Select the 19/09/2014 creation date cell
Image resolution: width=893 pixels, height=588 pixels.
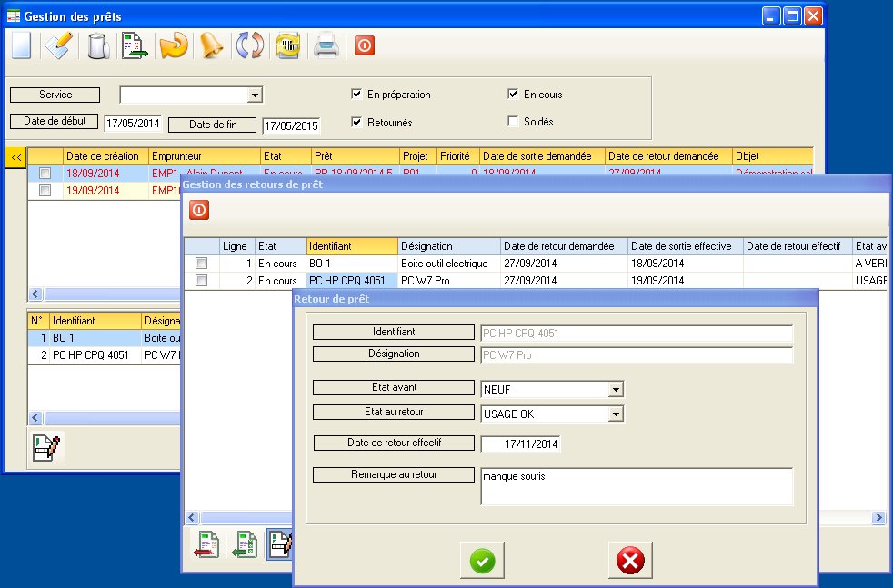pyautogui.click(x=105, y=190)
